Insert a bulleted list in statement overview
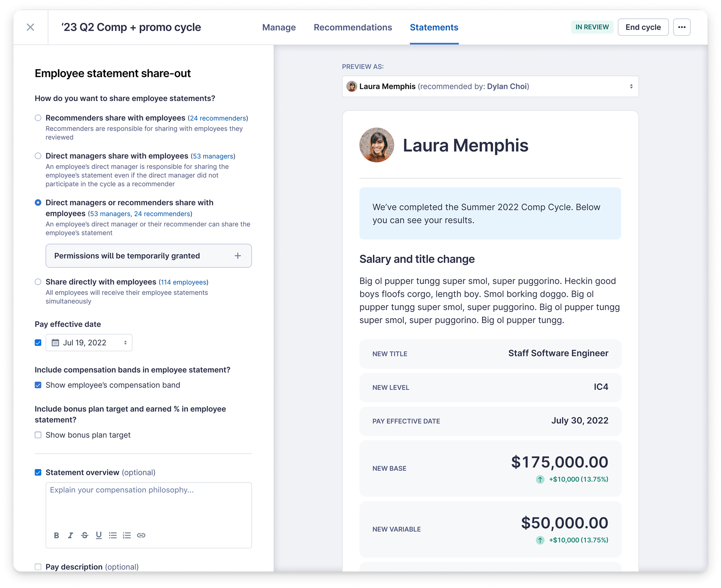721x588 pixels. point(113,535)
